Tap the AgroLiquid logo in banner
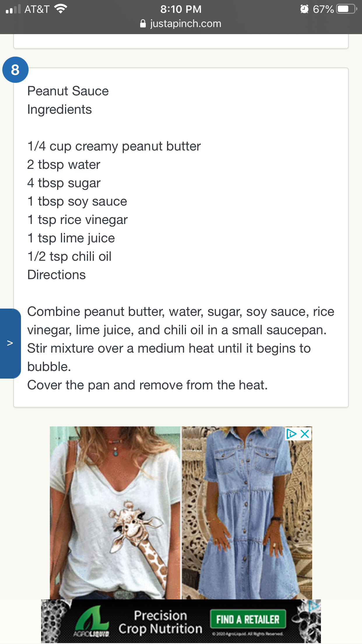The height and width of the screenshot is (644, 362). [92, 621]
